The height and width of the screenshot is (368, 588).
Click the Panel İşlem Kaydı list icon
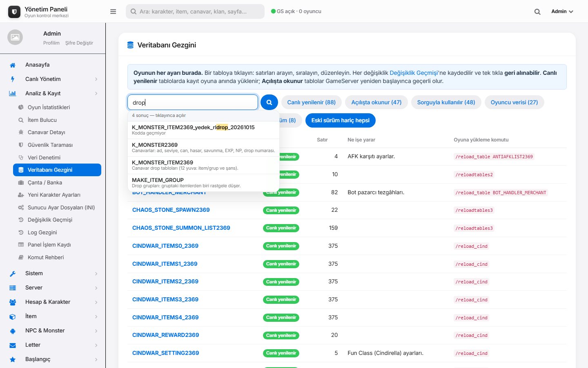(21, 245)
